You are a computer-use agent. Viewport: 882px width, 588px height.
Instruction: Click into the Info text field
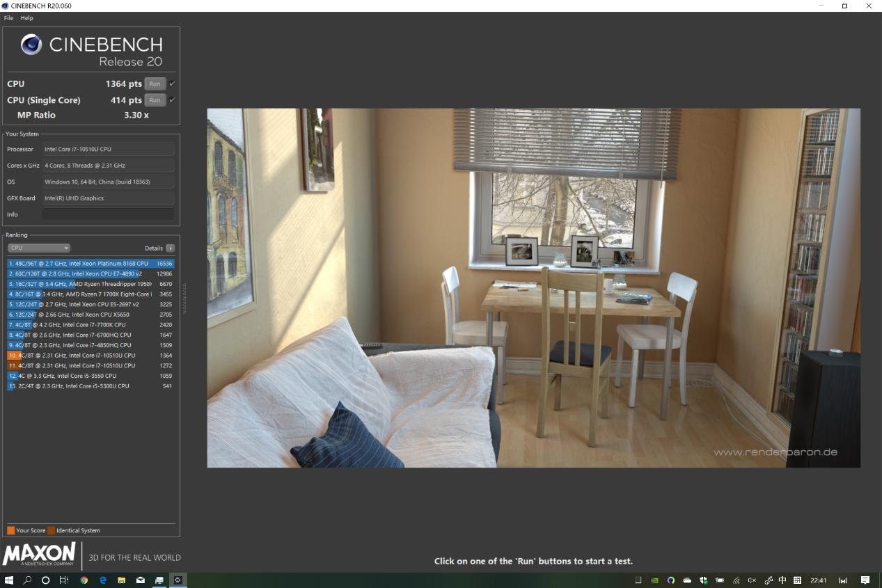[108, 214]
